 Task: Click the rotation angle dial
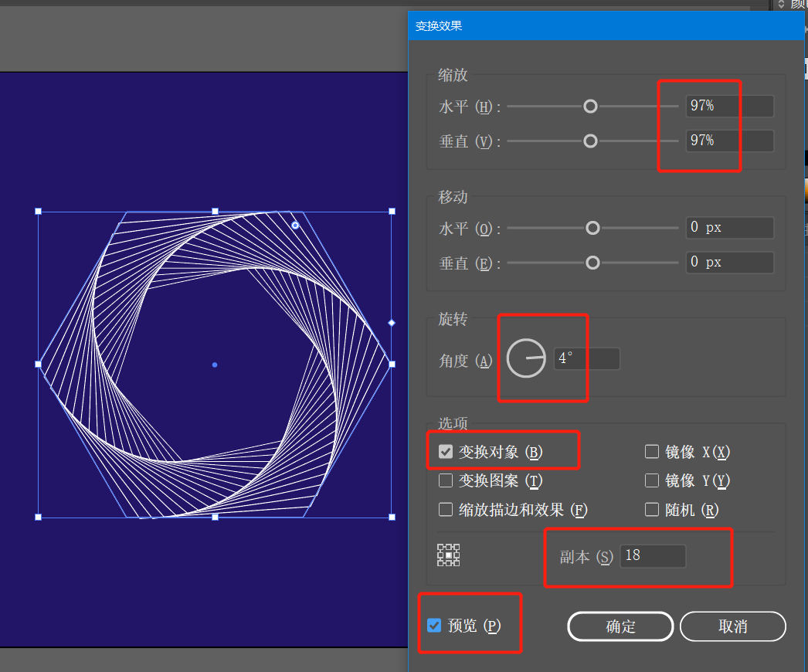(526, 358)
